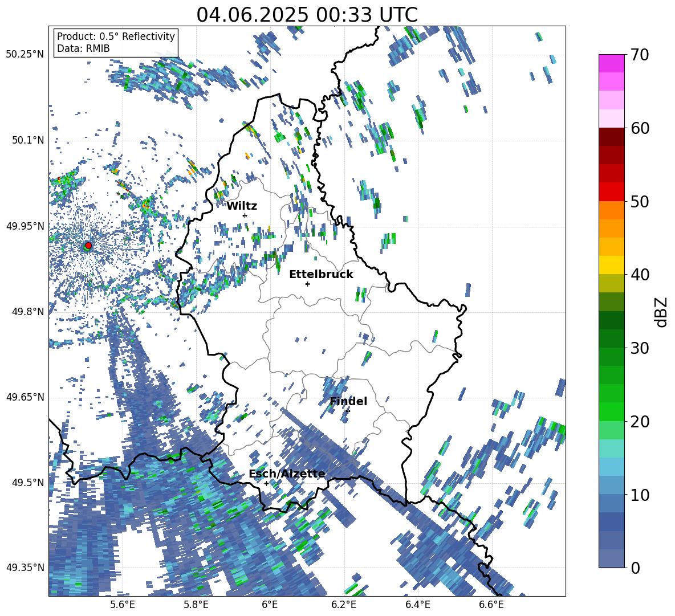Click the 49.5°N latitude label
The width and height of the screenshot is (675, 616).
coord(28,483)
